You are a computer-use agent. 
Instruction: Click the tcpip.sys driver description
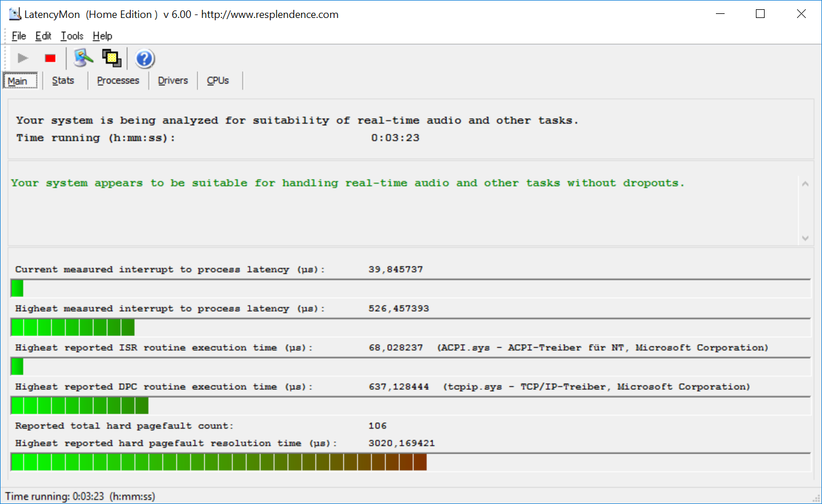click(x=597, y=386)
